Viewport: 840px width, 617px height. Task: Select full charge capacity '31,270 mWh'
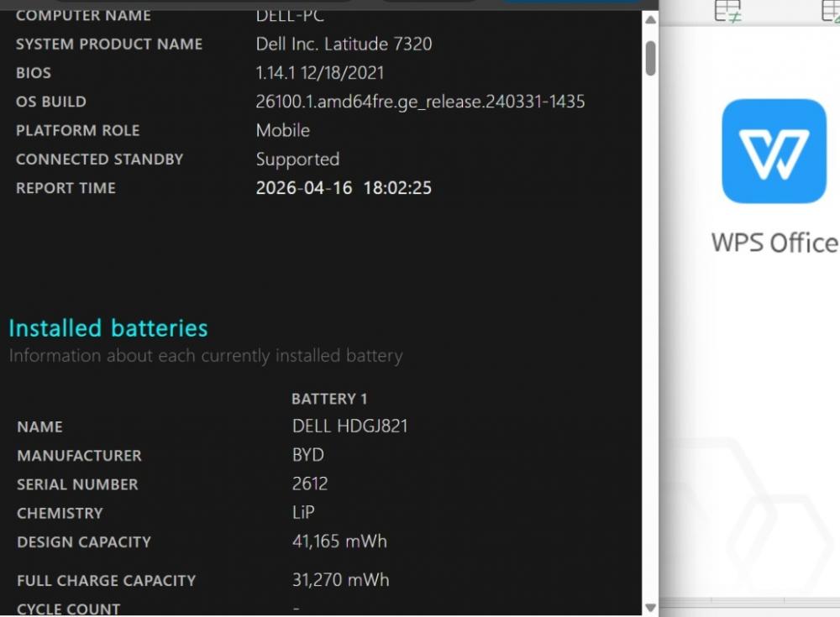coord(341,580)
